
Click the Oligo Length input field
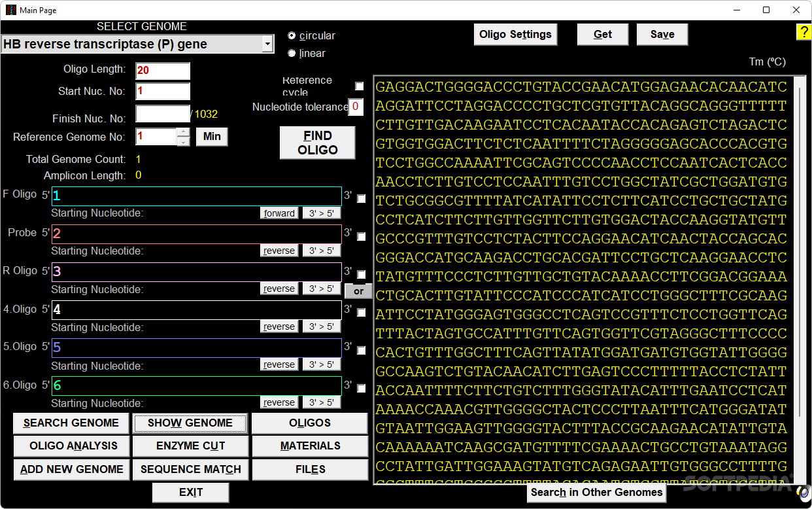click(x=163, y=71)
